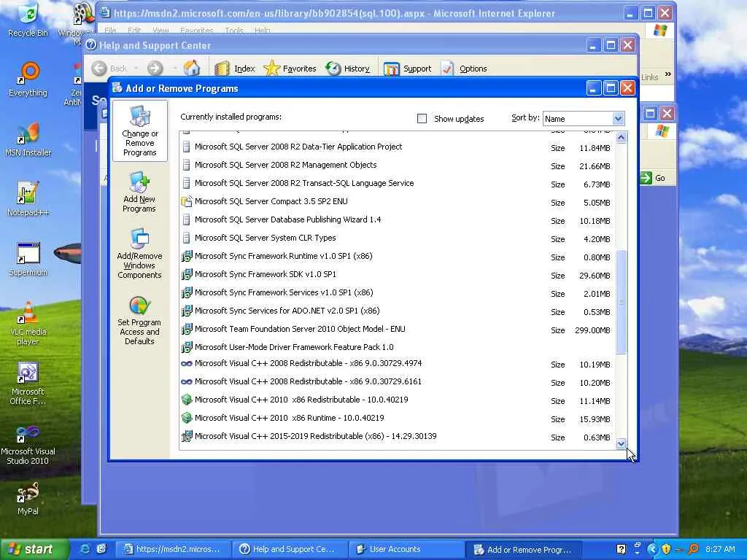Open Tools menu in Internet Explorer
This screenshot has height=560, width=747.
tap(234, 31)
